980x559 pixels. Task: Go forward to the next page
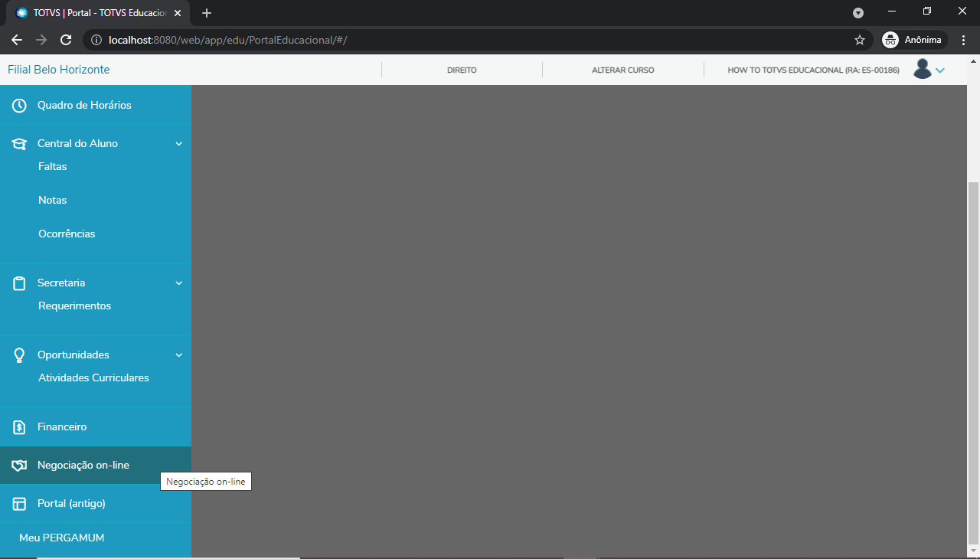pos(41,40)
